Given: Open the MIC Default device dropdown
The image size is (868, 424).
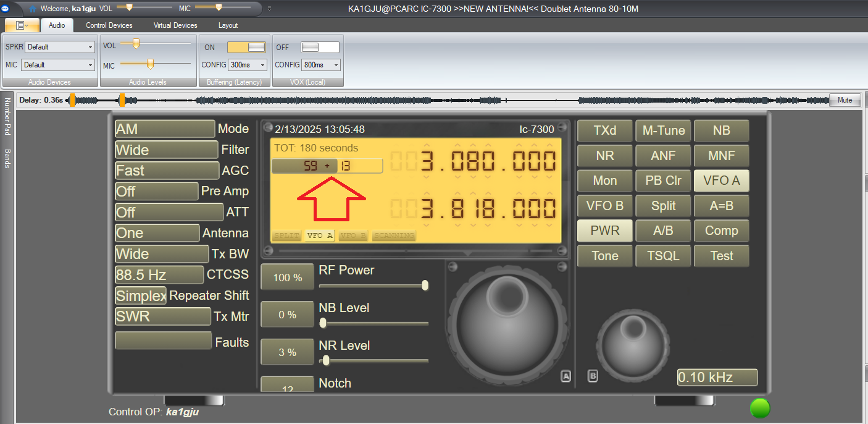Looking at the screenshot, I should click(57, 64).
